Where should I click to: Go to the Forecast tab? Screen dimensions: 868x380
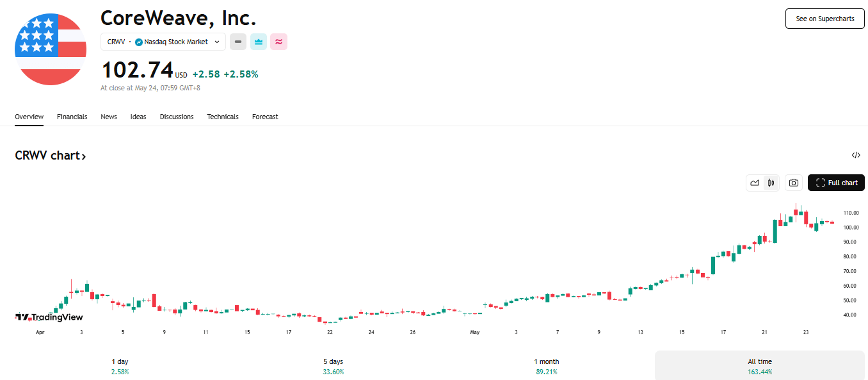click(265, 117)
